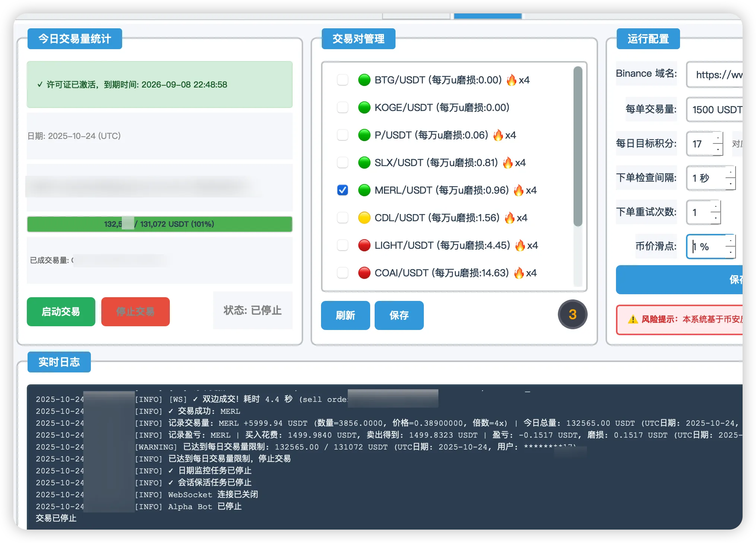The height and width of the screenshot is (543, 756).
Task: Increase daily target points stepper up arrow
Action: (x=718, y=138)
